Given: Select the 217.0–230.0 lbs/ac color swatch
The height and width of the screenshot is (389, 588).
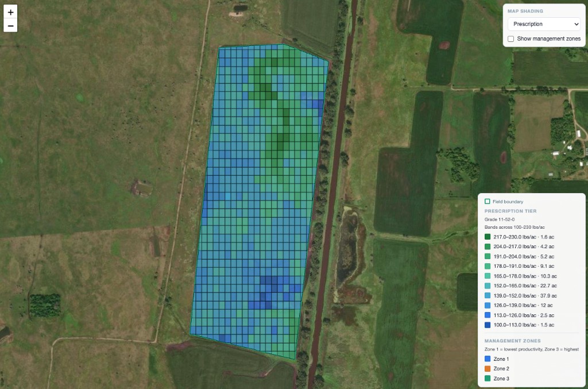Looking at the screenshot, I should (x=488, y=237).
